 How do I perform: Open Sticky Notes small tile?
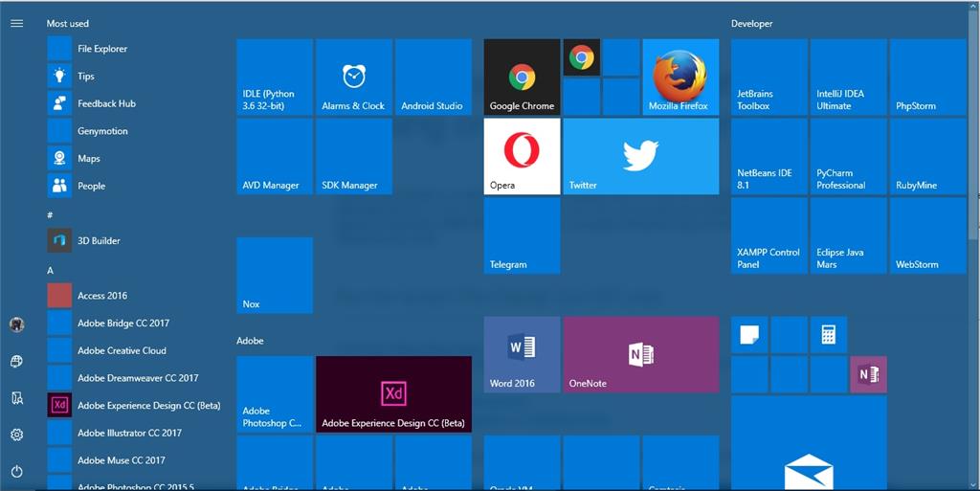click(749, 335)
